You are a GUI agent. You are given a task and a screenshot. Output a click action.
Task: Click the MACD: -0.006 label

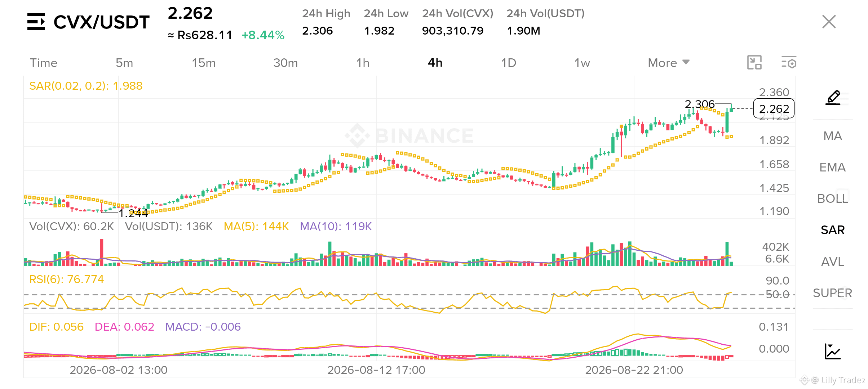203,327
